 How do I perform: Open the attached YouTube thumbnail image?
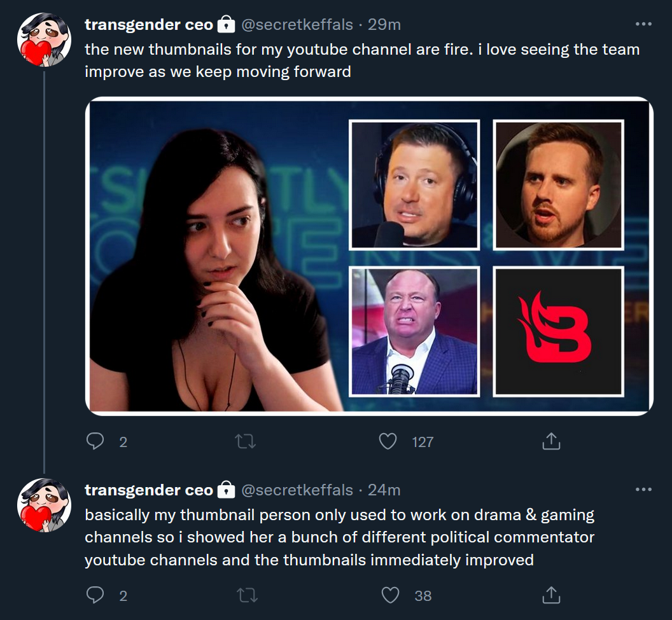[369, 256]
